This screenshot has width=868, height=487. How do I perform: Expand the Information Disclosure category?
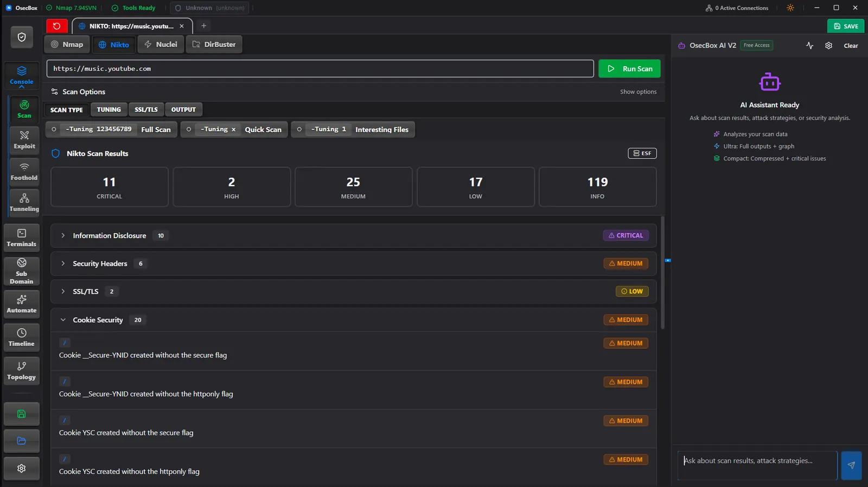pyautogui.click(x=353, y=236)
